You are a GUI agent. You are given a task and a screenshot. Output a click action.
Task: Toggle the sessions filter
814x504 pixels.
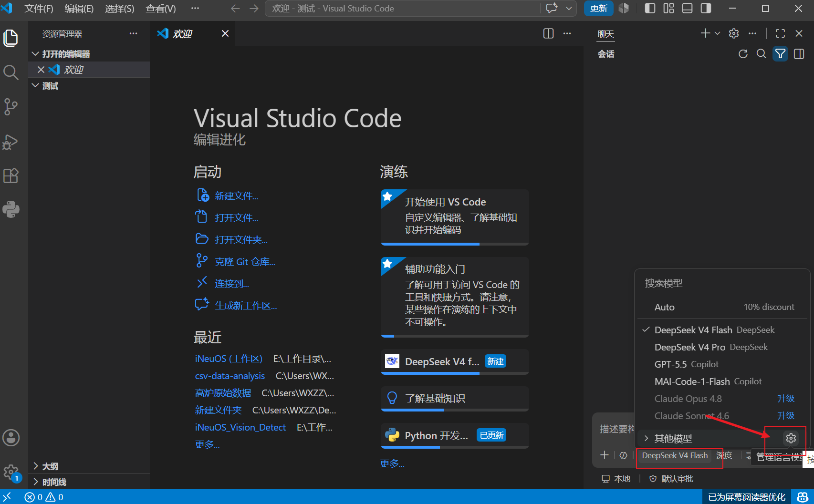click(x=781, y=54)
